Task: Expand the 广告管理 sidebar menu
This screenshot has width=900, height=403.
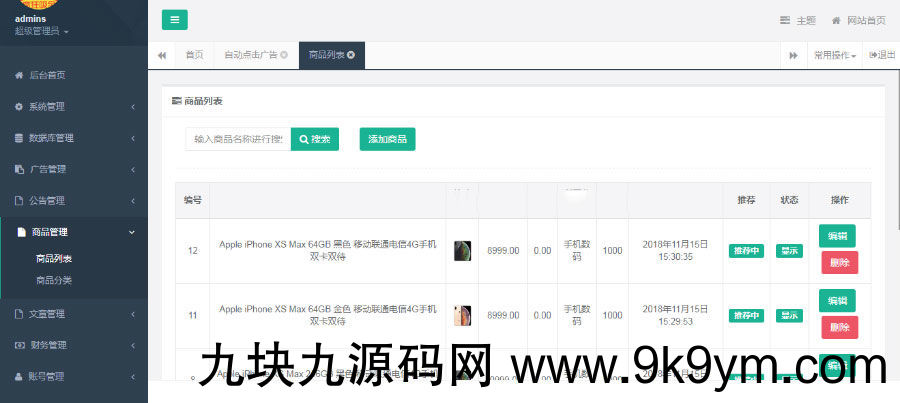Action: tap(74, 169)
